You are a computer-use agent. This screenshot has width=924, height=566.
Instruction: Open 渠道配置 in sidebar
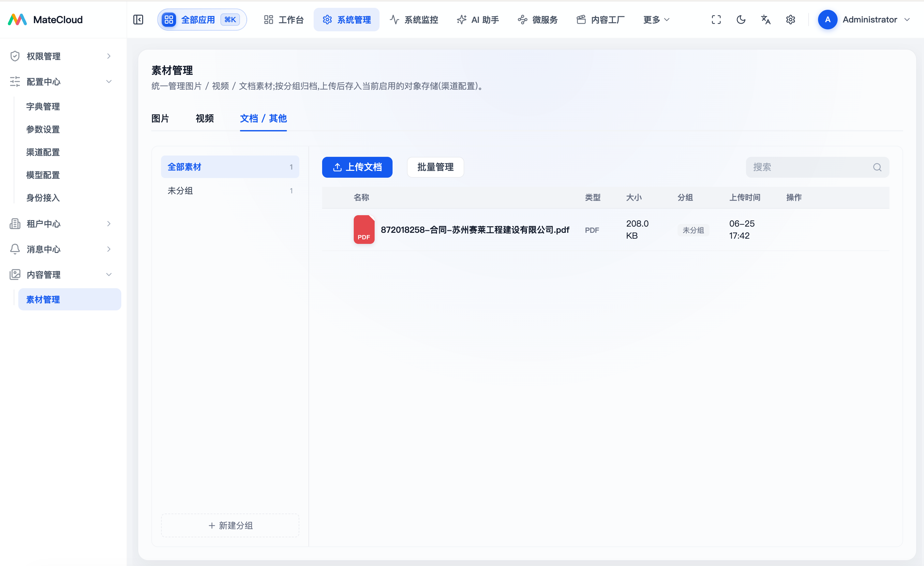coord(43,152)
